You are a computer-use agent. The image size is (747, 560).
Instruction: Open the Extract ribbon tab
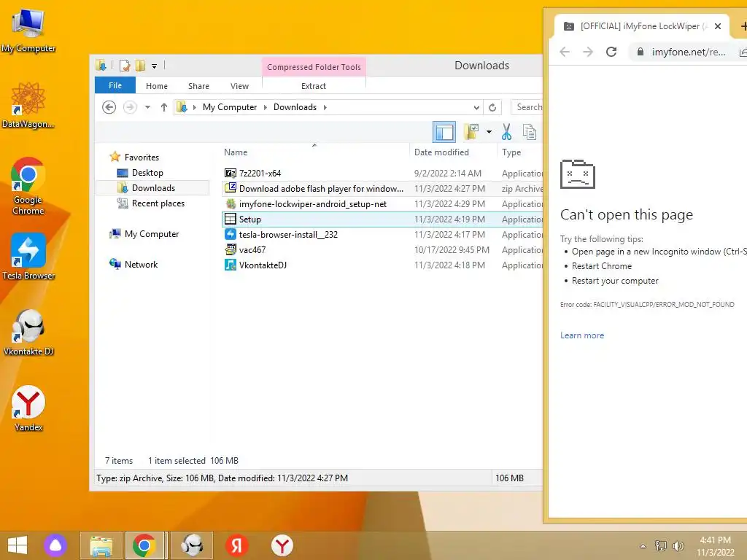314,86
